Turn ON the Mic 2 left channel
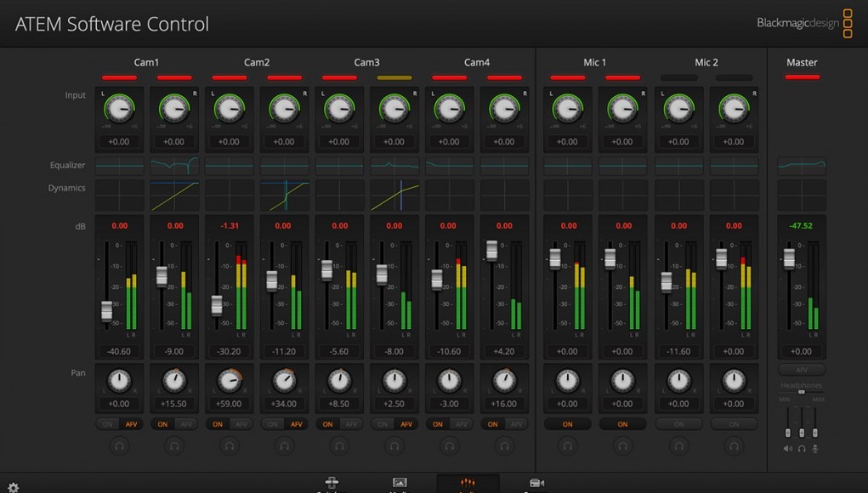 coord(678,424)
